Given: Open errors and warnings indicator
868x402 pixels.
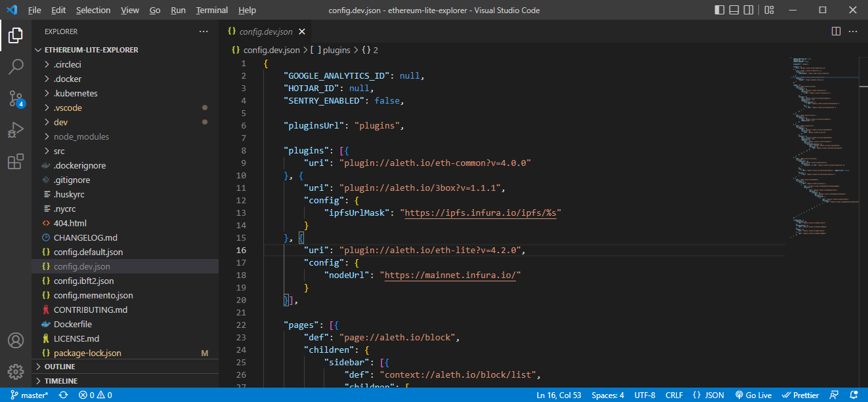Looking at the screenshot, I should [95, 395].
